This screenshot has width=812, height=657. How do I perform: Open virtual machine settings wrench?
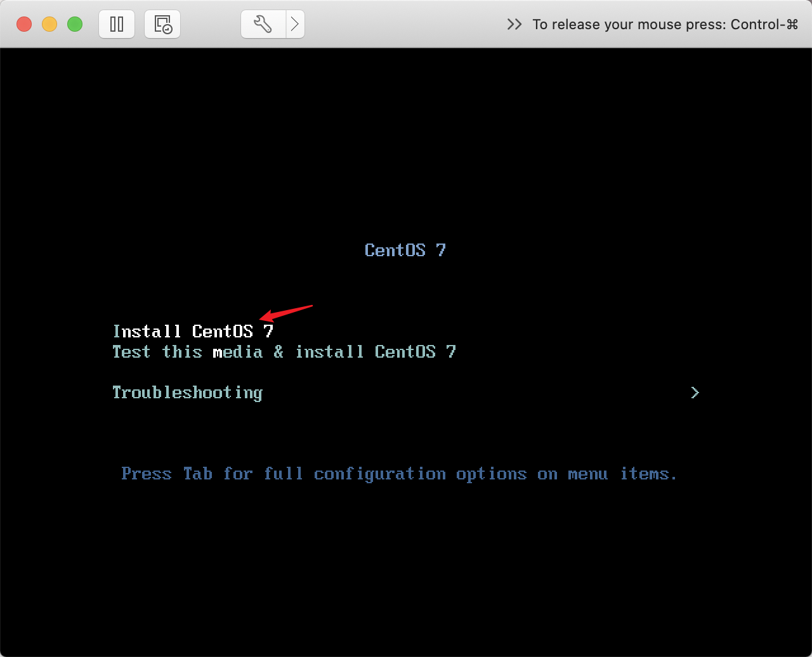pyautogui.click(x=263, y=24)
